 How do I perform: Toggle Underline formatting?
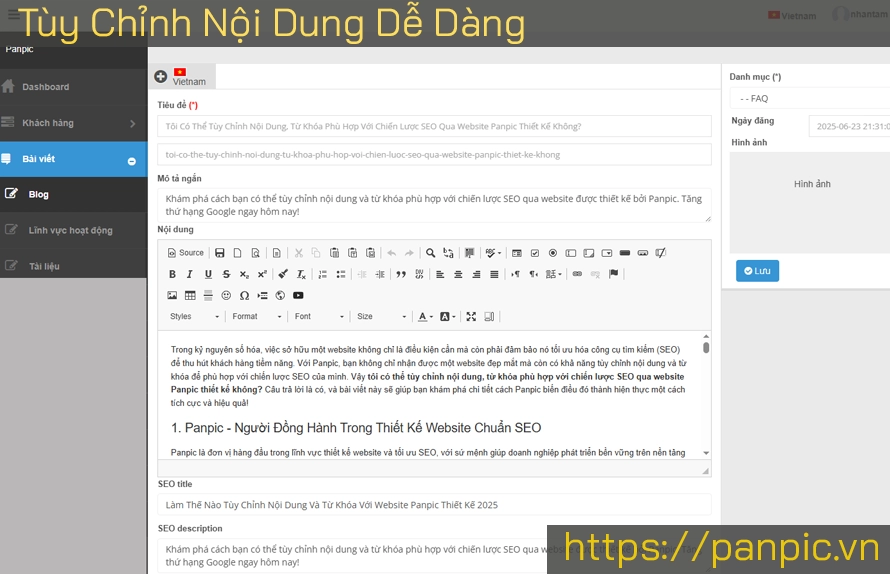tap(208, 274)
